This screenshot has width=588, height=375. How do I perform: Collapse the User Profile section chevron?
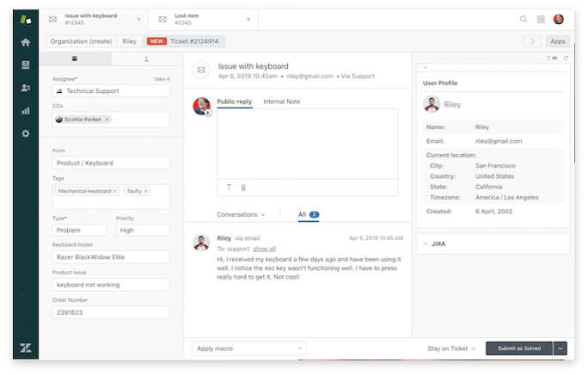coord(426,68)
